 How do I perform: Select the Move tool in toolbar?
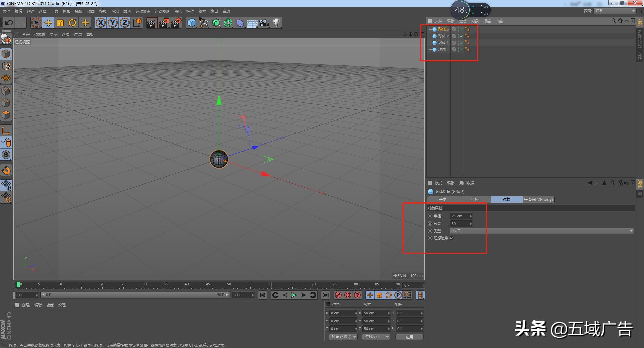(x=48, y=23)
